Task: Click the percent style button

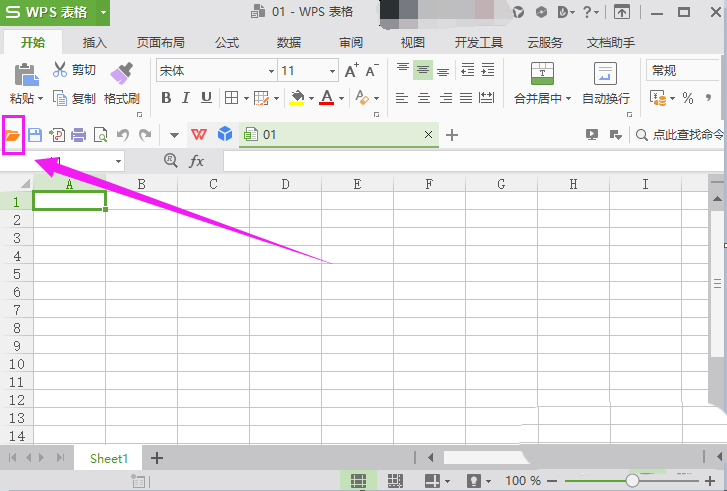Action: 688,98
